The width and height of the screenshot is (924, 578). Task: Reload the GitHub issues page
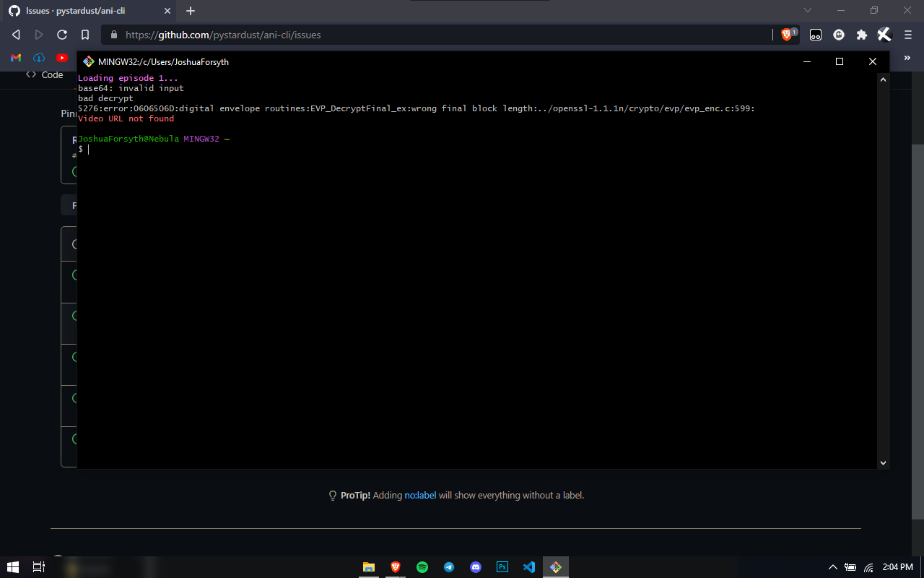(62, 35)
